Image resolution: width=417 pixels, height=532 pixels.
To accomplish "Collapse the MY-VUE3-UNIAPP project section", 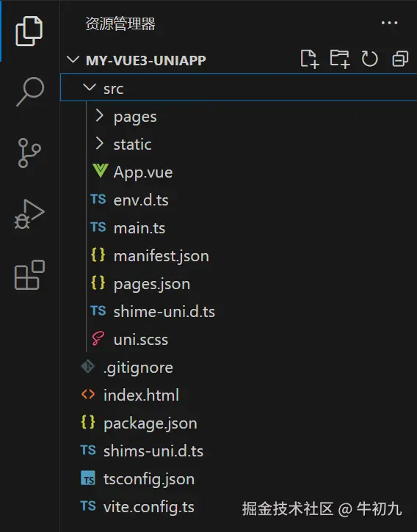I will [x=73, y=60].
